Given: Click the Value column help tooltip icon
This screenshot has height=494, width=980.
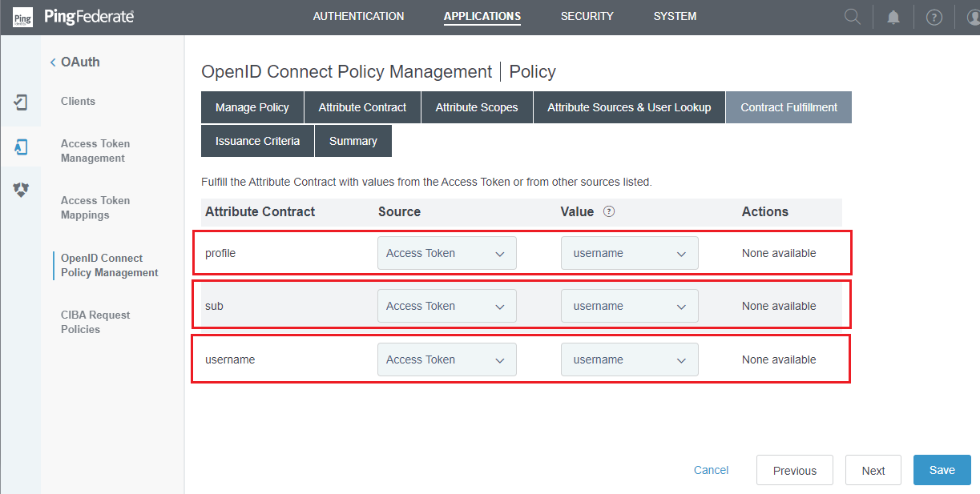Looking at the screenshot, I should (609, 212).
